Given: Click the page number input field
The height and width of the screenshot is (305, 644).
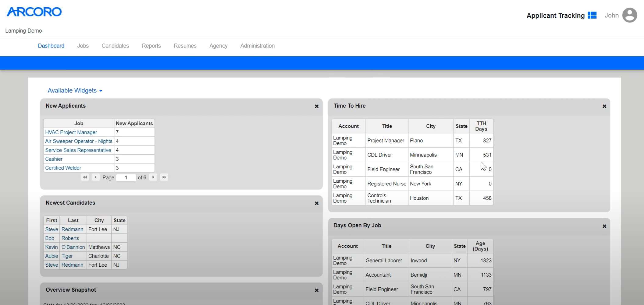Looking at the screenshot, I should click(x=126, y=177).
